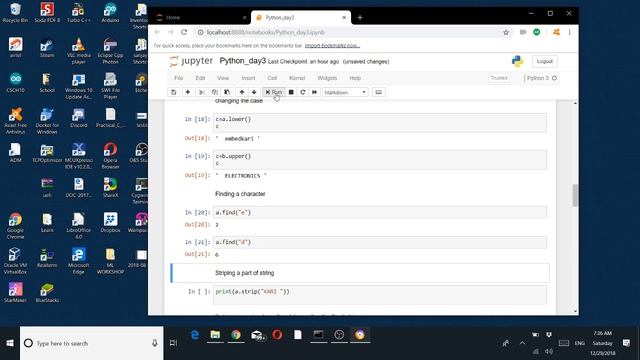The width and height of the screenshot is (640, 360).
Task: Open the View menu in Jupyter
Action: (223, 78)
